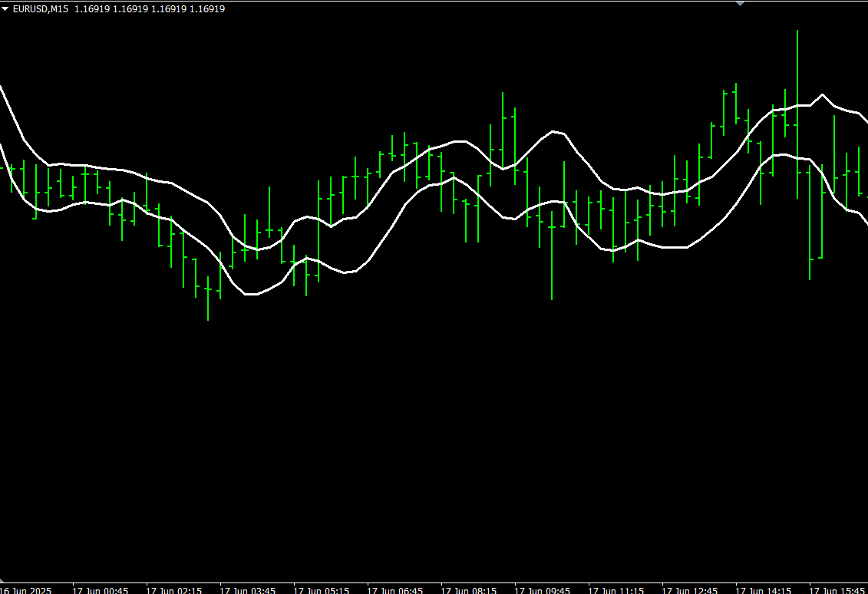The width and height of the screenshot is (868, 594).
Task: Open the dropdown arrow beside EURUSD,M15
Action: pos(5,9)
